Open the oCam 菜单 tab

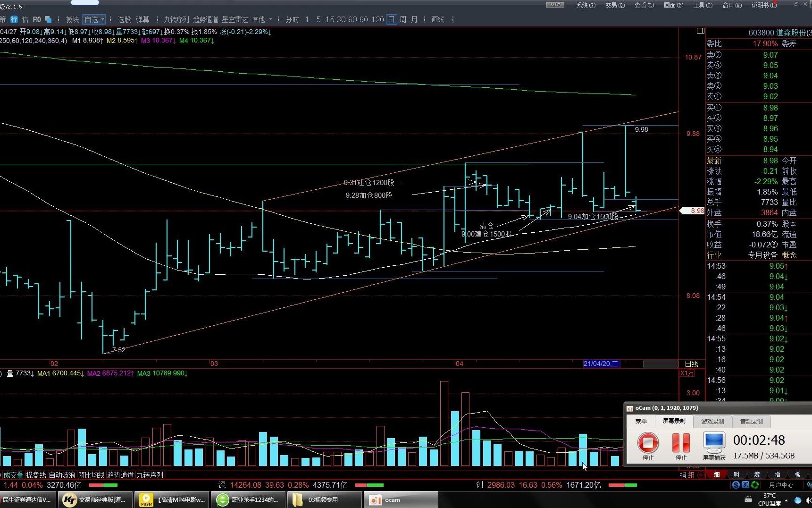click(641, 421)
